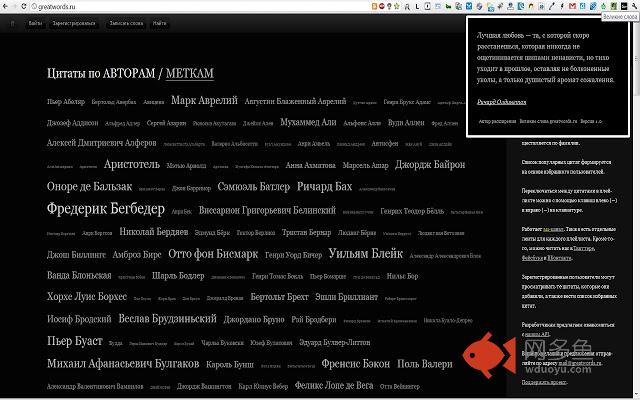Select the Записать слова menu item
The image size is (640, 400).
pyautogui.click(x=126, y=23)
